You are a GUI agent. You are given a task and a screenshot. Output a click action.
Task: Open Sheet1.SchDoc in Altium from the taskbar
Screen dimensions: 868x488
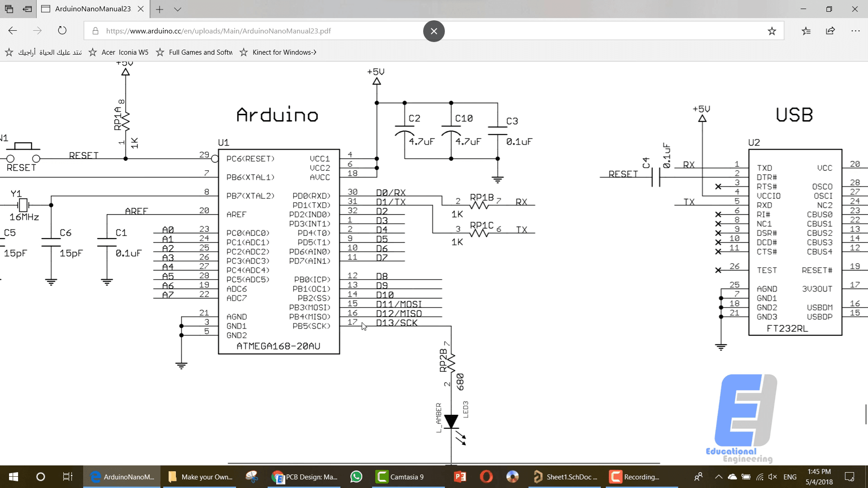click(565, 477)
